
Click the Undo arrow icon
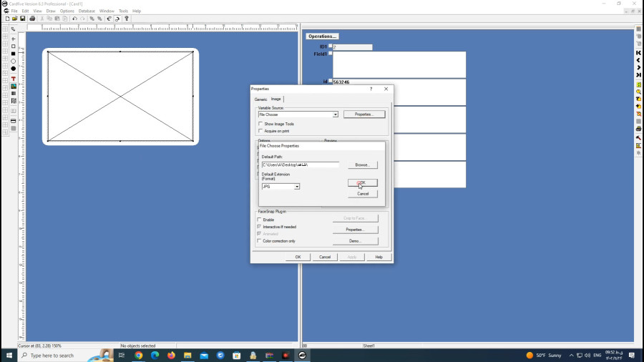click(74, 19)
